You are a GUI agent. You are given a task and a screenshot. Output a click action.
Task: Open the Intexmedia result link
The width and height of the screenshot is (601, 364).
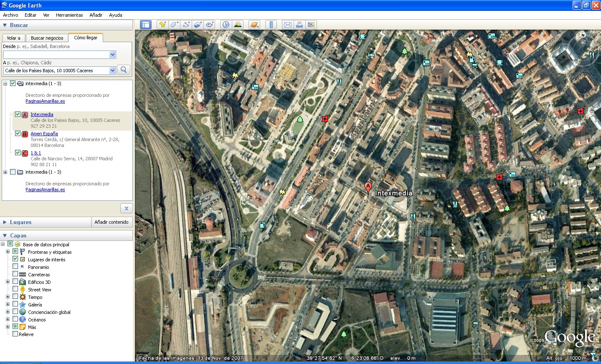[x=42, y=114]
